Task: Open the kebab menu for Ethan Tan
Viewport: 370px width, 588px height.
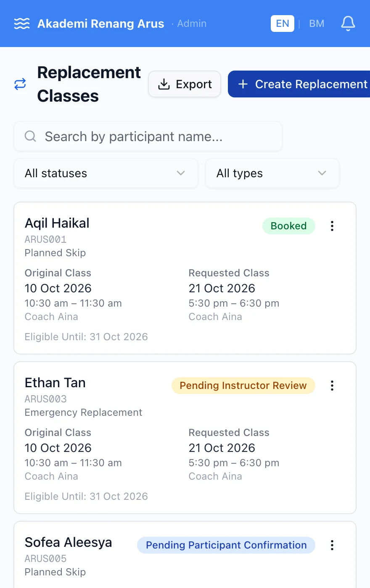Action: 332,386
